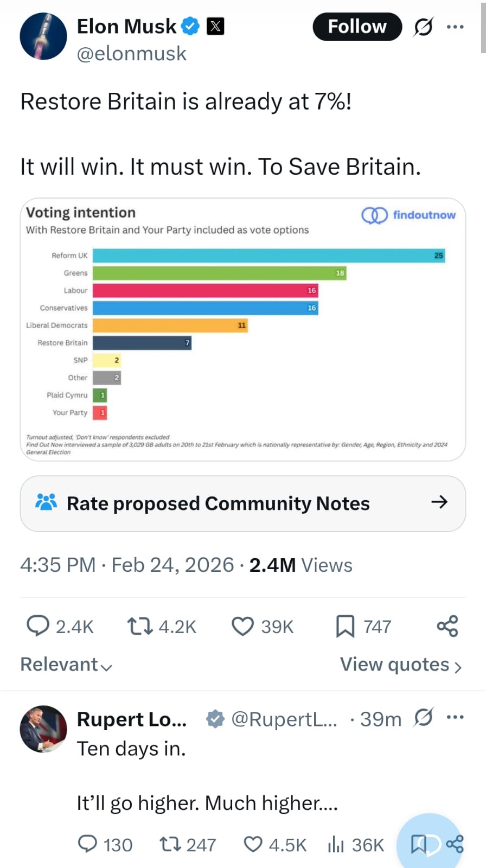Open Rate proposed Community Notes
The width and height of the screenshot is (486, 868).
coord(242,503)
